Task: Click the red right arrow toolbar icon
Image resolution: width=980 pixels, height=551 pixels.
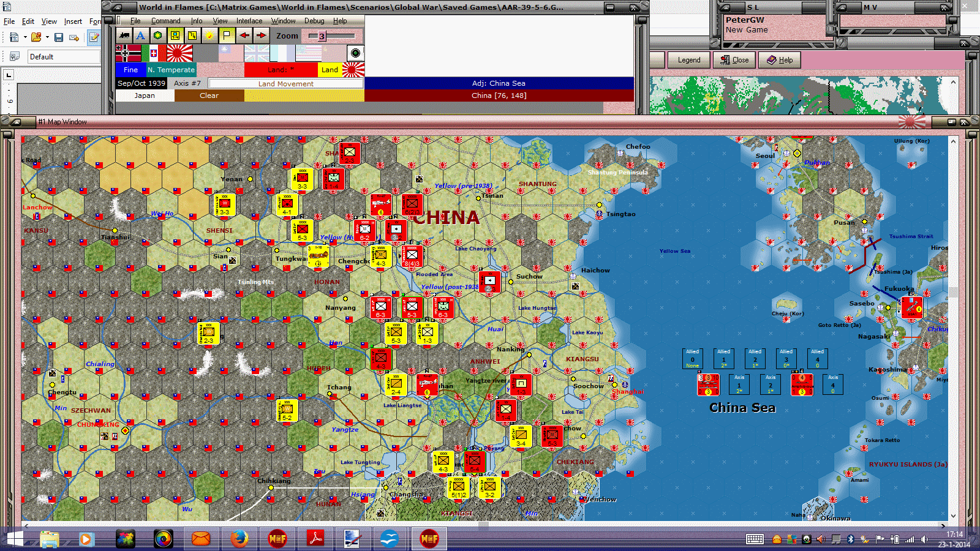Action: coord(261,36)
